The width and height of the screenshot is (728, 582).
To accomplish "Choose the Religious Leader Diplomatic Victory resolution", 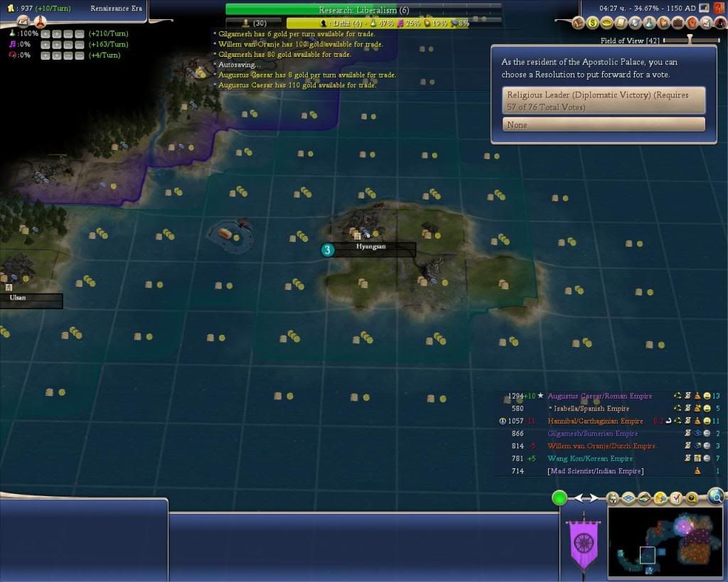I will [604, 100].
